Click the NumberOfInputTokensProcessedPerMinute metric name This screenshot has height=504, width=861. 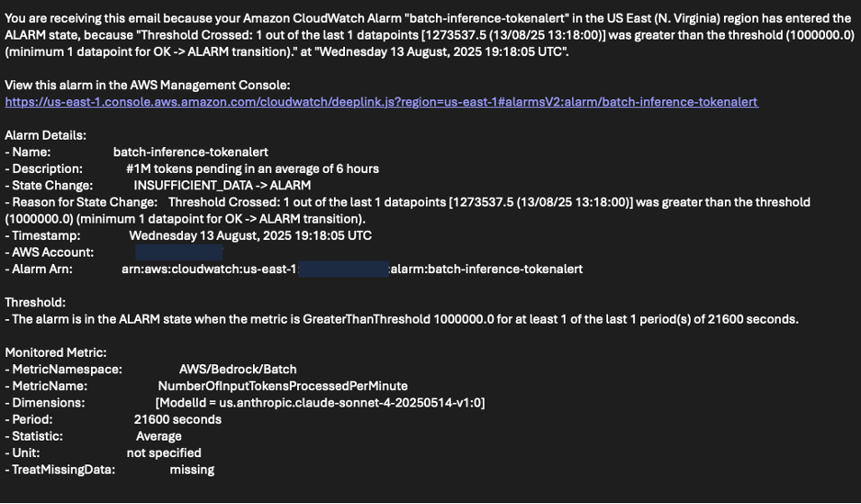(x=282, y=385)
